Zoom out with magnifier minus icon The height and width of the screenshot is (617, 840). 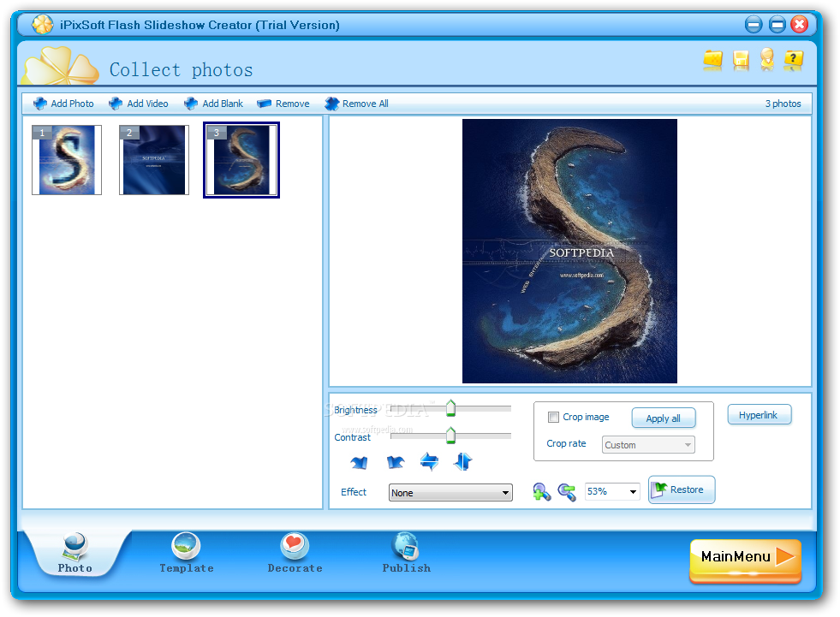567,492
